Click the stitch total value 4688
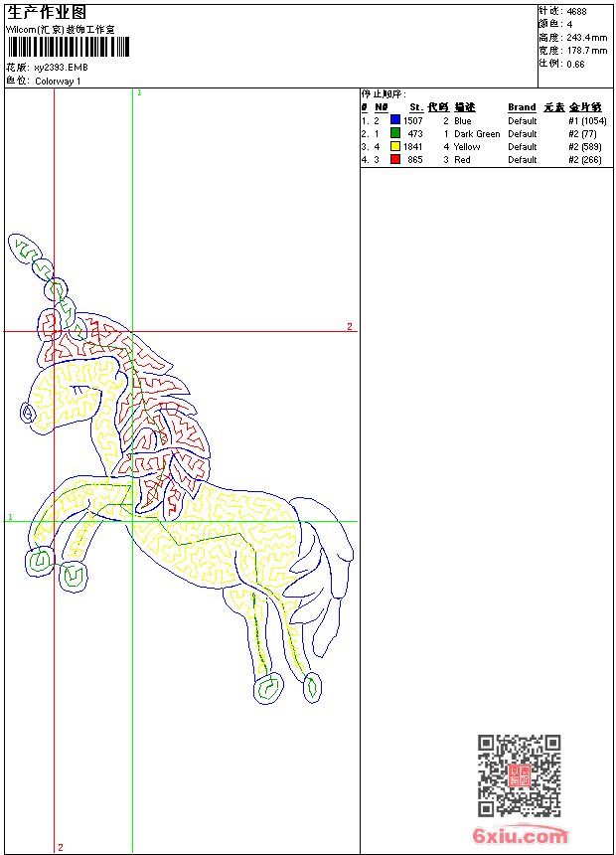Screen dimensions: 616x855 (x=576, y=12)
